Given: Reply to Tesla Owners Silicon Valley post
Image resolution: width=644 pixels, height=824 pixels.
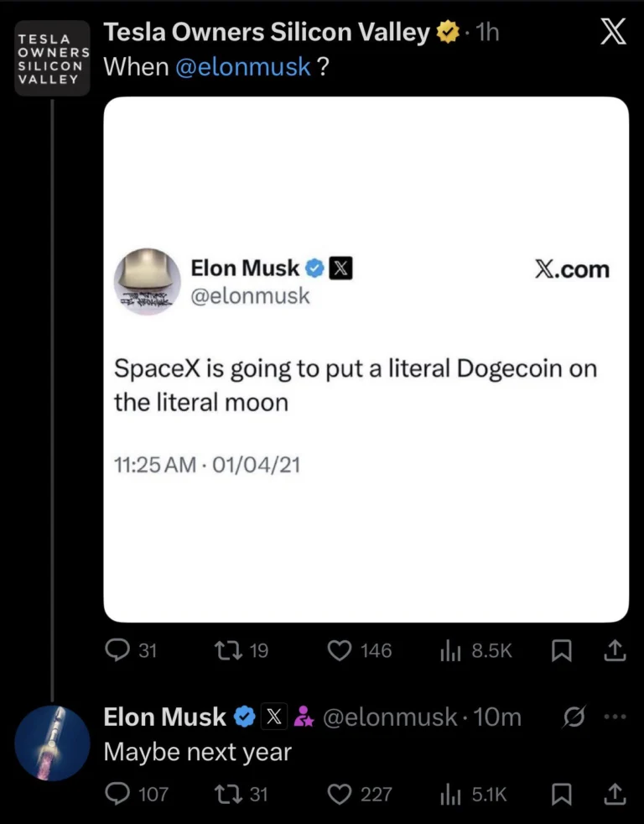Looking at the screenshot, I should [120, 650].
